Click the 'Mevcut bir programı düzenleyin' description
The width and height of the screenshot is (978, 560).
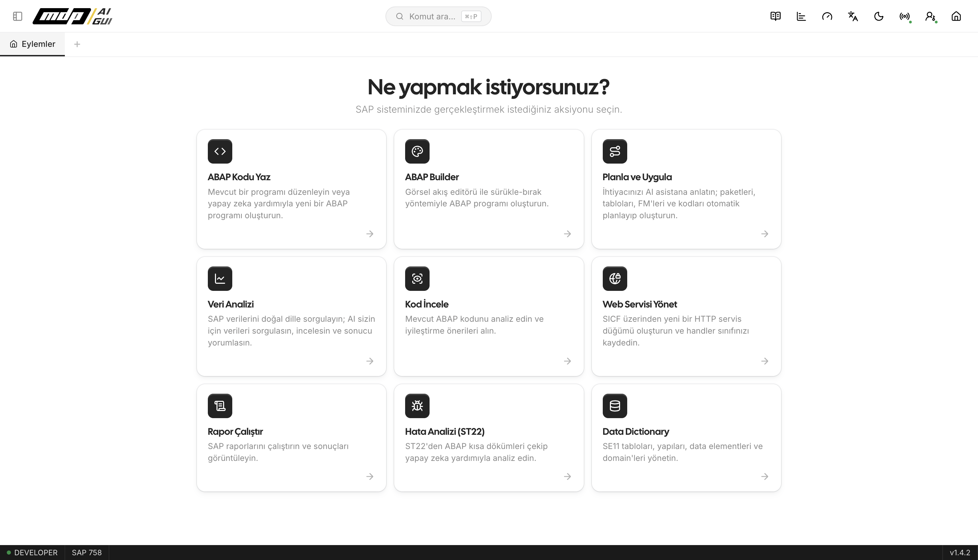[x=279, y=203]
